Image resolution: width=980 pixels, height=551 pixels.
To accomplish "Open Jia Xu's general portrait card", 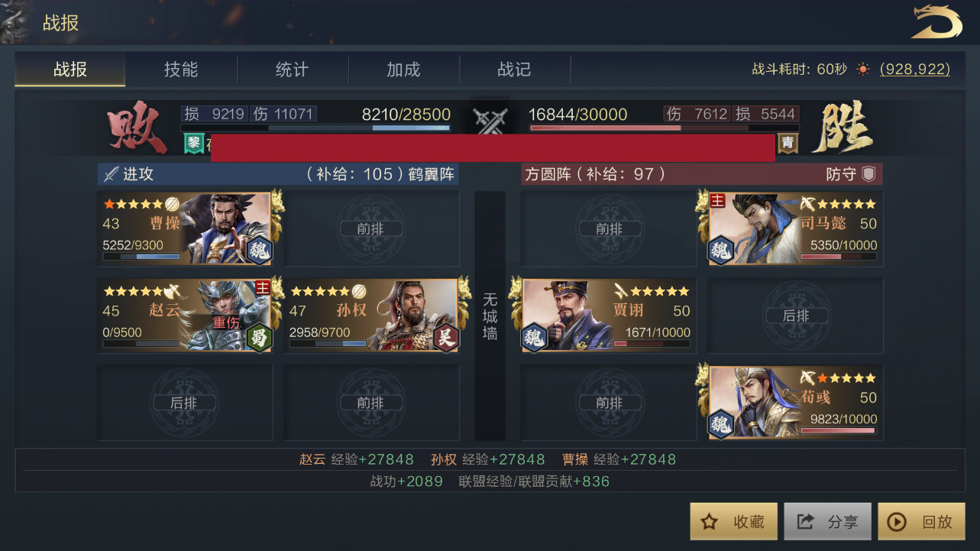I will click(x=607, y=316).
